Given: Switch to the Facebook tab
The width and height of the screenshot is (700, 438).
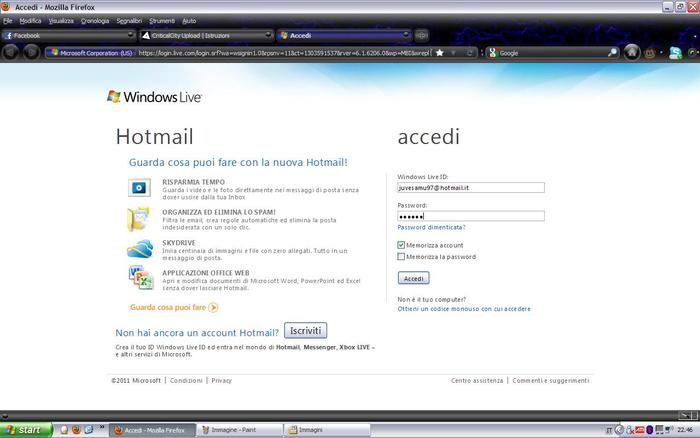Looking at the screenshot, I should [69, 35].
